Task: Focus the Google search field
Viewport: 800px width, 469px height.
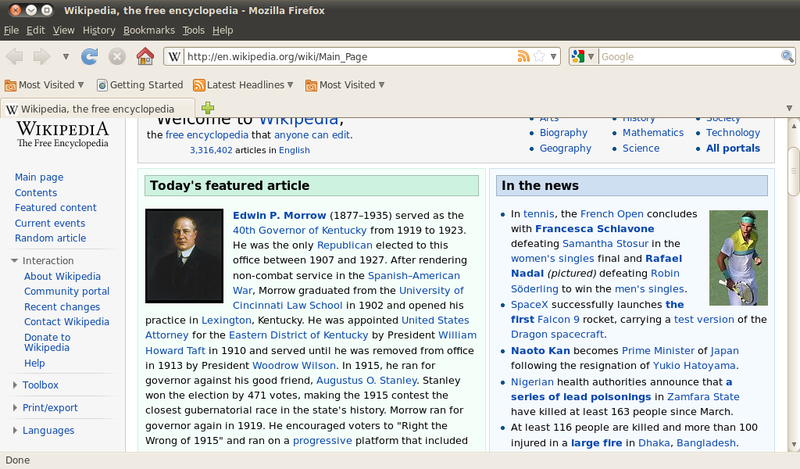Action: point(690,57)
